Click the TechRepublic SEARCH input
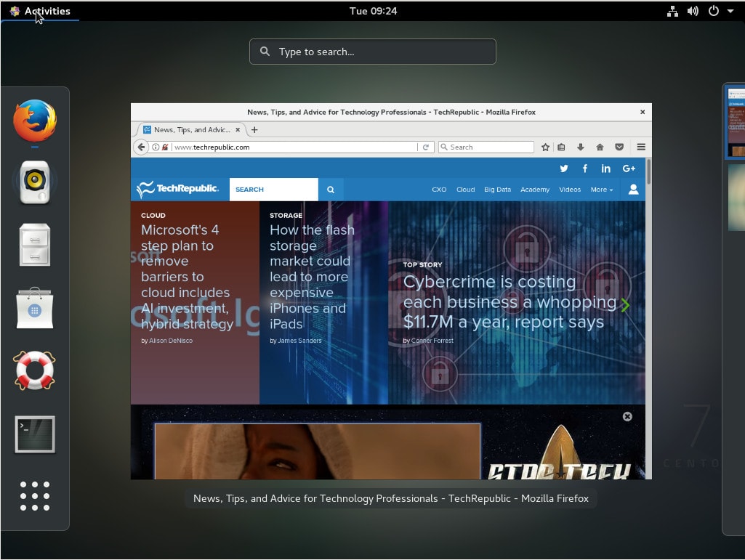Viewport: 745px width, 560px height. (x=274, y=189)
